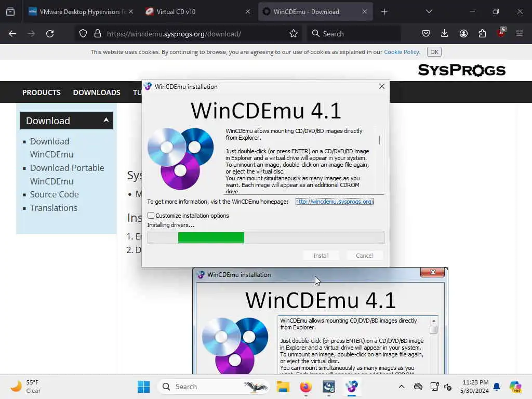Screen dimensions: 532x399
Task: Bookmark this page with the star icon
Action: pyautogui.click(x=294, y=34)
